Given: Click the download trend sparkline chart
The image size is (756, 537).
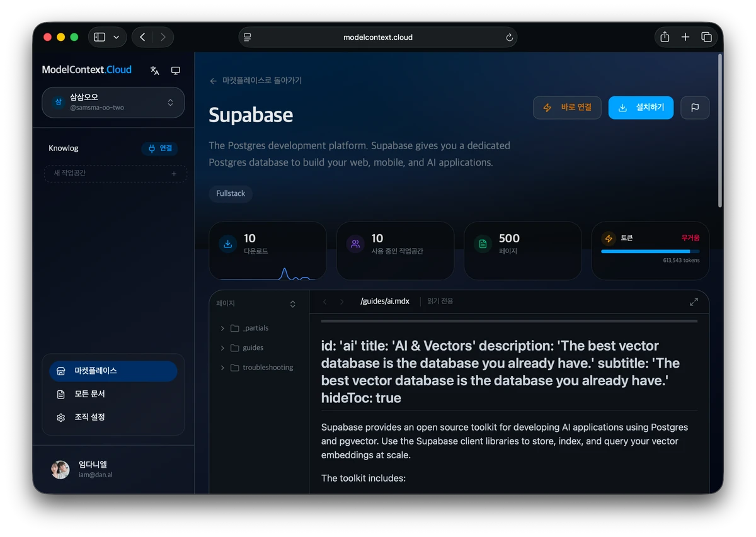Looking at the screenshot, I should 268,274.
